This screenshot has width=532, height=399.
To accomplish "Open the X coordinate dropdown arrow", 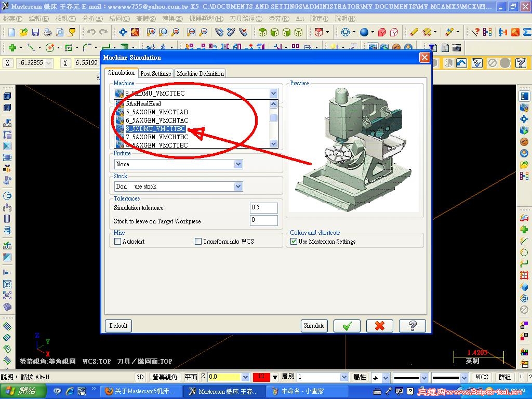I will click(x=49, y=63).
